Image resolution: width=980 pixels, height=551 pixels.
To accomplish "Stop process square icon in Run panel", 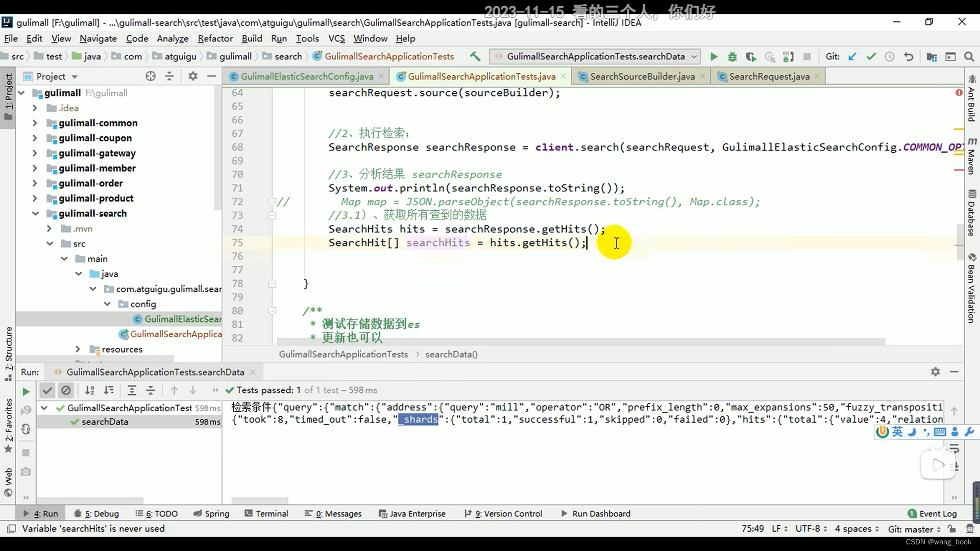I will pos(26,453).
